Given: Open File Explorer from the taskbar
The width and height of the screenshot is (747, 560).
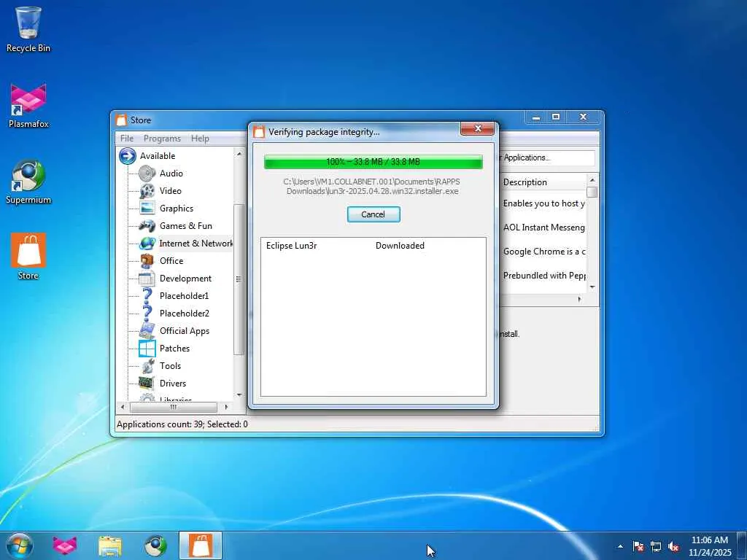Looking at the screenshot, I should tap(110, 545).
